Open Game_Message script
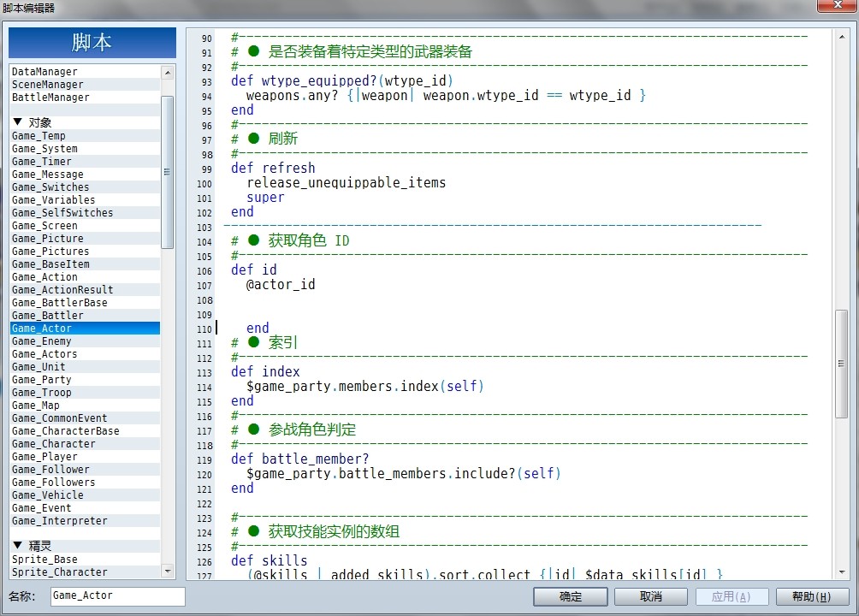The width and height of the screenshot is (859, 616). click(x=85, y=175)
